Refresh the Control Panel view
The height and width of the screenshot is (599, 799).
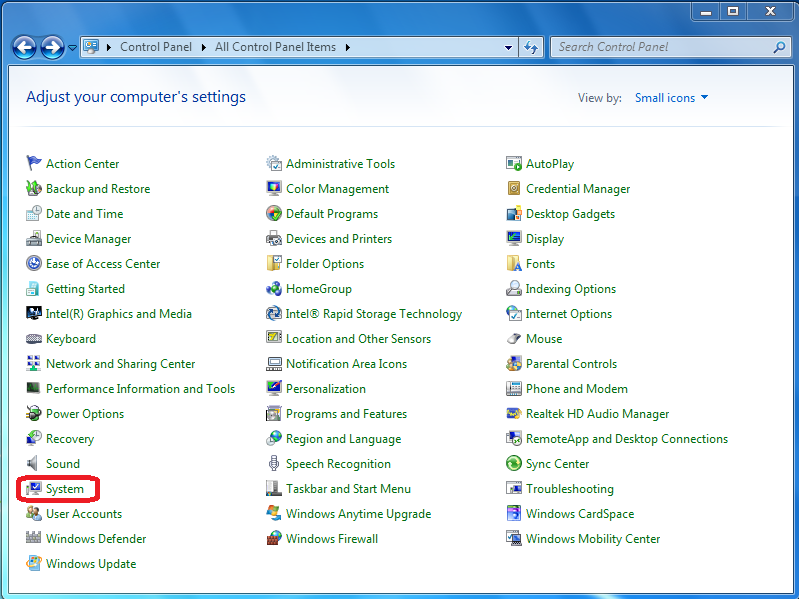(531, 47)
